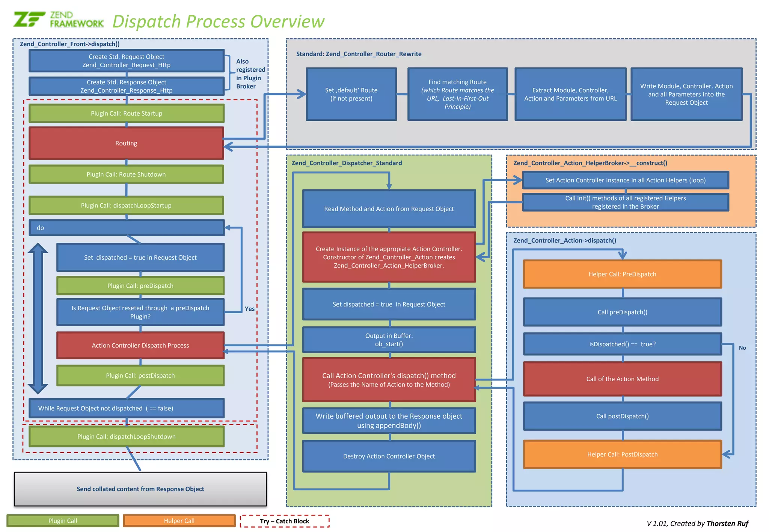Click Plugin Call: dispatchLoopShutdown box
Image resolution: width=769 pixels, height=532 pixels.
126,437
